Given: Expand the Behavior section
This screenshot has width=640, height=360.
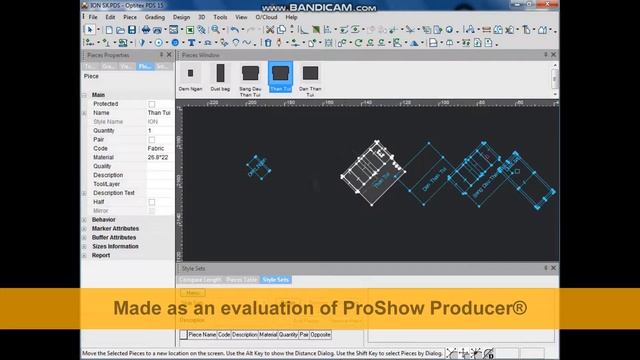Looking at the screenshot, I should pyautogui.click(x=84, y=220).
